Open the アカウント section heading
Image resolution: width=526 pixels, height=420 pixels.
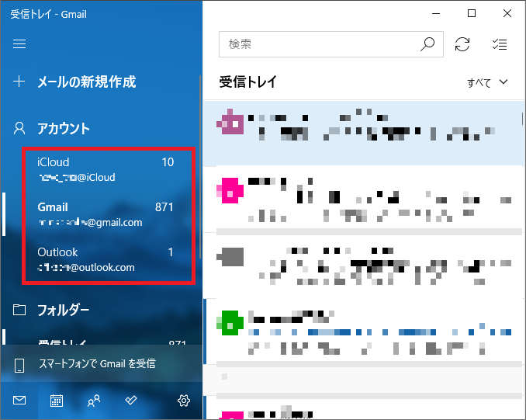(64, 128)
